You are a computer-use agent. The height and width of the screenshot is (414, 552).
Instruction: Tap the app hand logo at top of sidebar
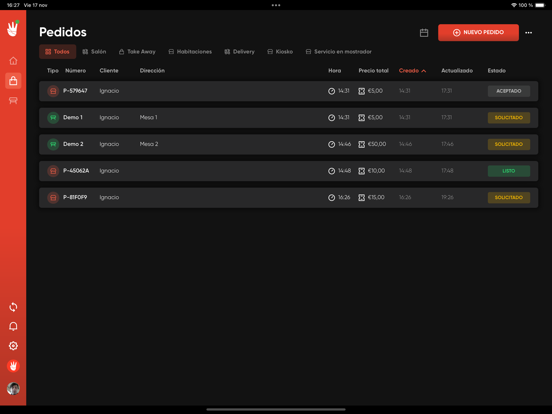coord(13,29)
